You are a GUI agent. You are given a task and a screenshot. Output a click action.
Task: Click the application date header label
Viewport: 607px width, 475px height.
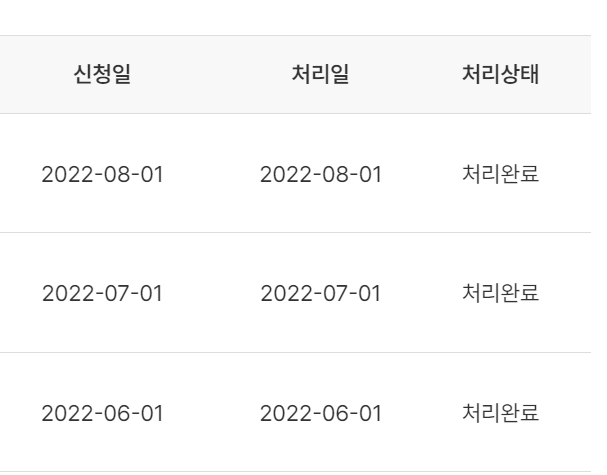pyautogui.click(x=102, y=74)
